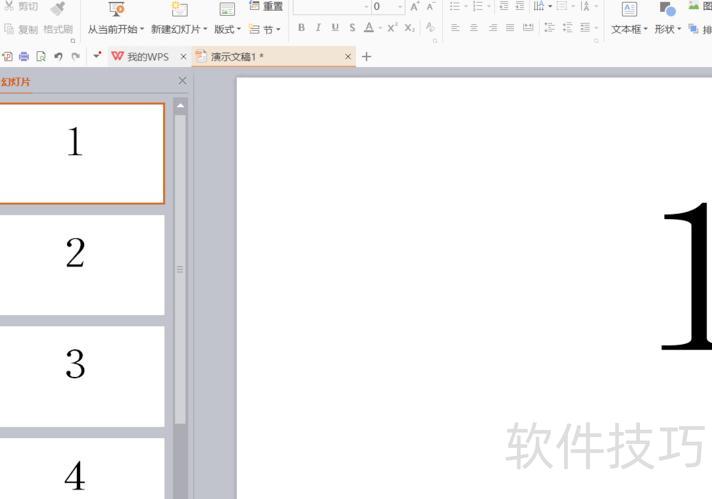Toggle text Shadow (S) formatting
The height and width of the screenshot is (499, 712).
[352, 28]
